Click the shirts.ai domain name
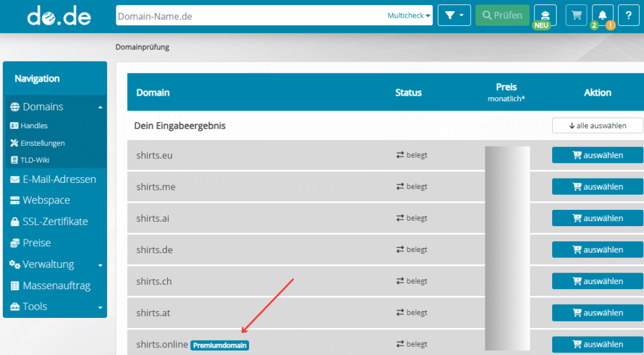644x355 pixels. 153,218
